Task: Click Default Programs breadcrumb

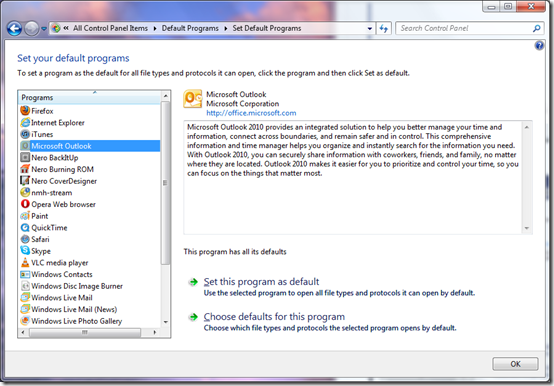Action: (190, 28)
